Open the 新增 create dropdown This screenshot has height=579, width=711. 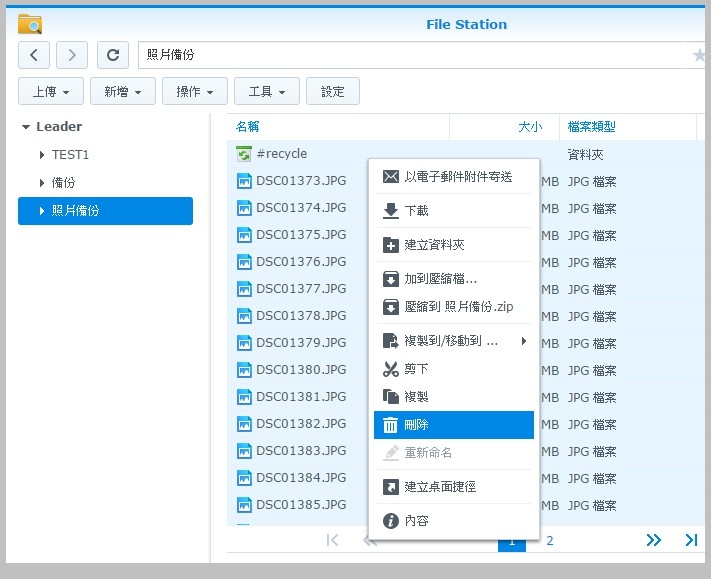(x=123, y=92)
